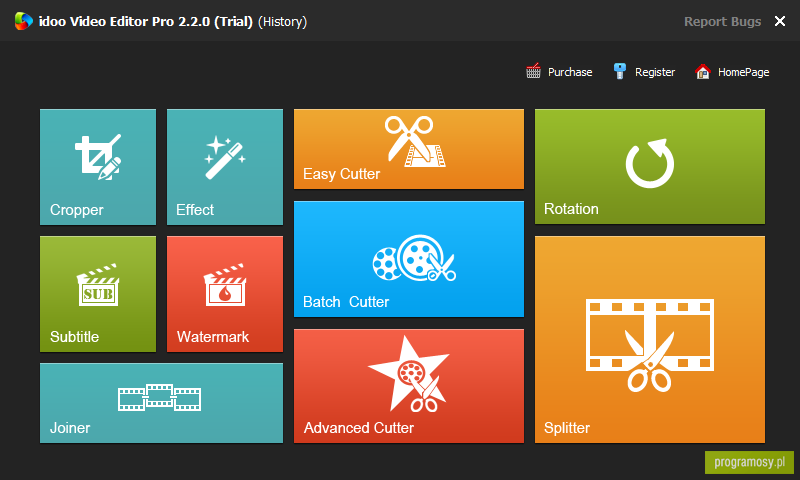The height and width of the screenshot is (480, 800).
Task: Open the History link in title
Action: coord(282,22)
